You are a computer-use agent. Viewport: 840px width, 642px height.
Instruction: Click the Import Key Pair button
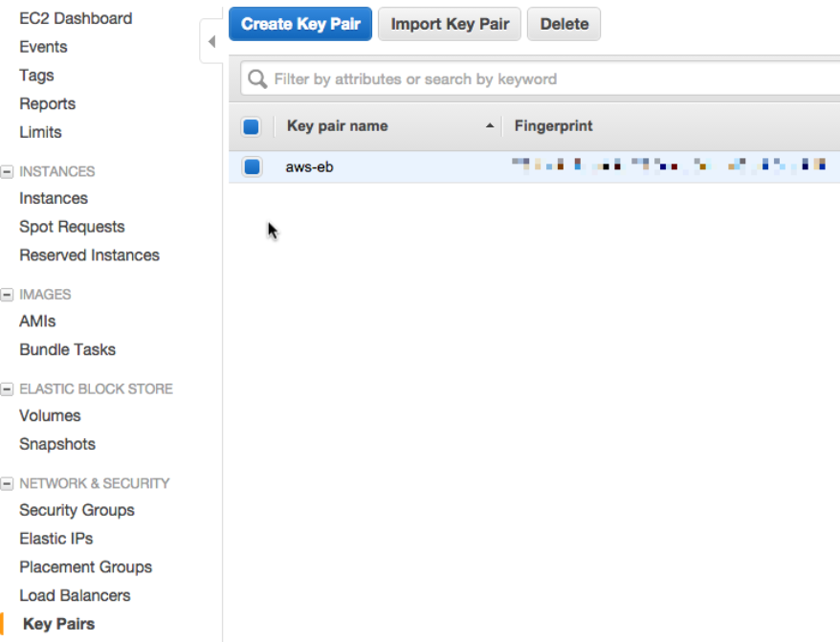pyautogui.click(x=450, y=24)
